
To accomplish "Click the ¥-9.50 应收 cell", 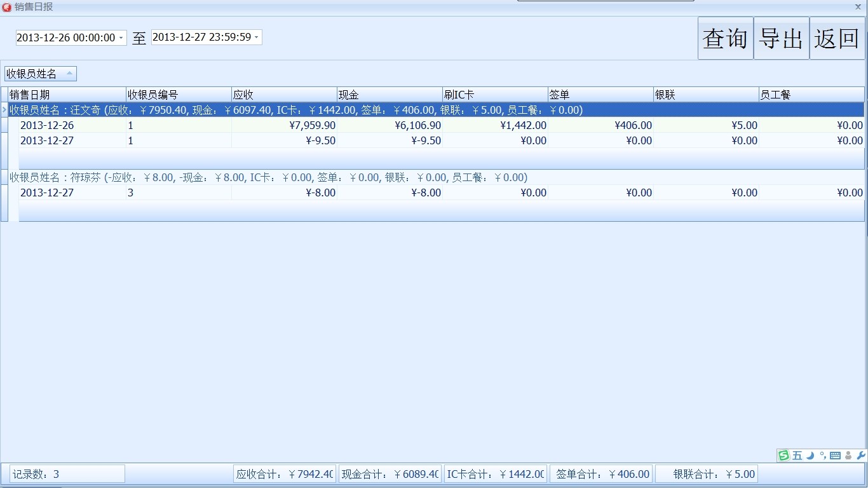I will pyautogui.click(x=284, y=140).
